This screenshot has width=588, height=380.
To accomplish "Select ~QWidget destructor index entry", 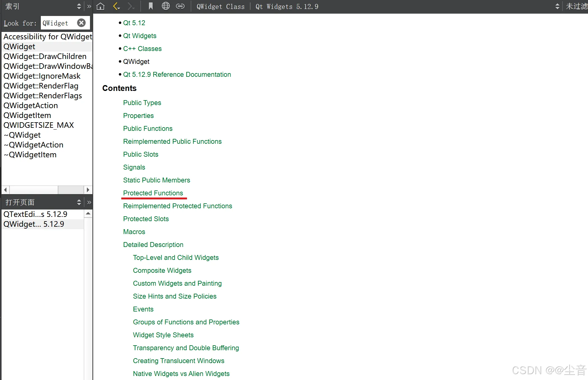I will click(x=48, y=135).
